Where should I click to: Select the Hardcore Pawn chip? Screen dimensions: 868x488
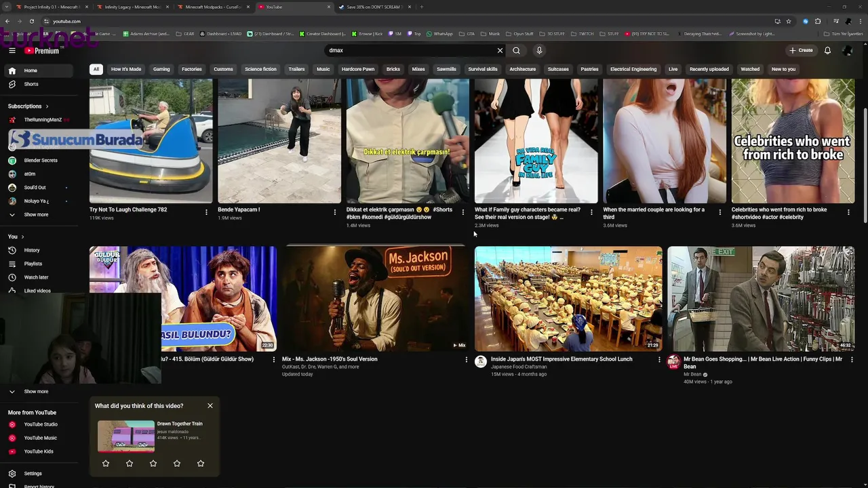tap(358, 69)
